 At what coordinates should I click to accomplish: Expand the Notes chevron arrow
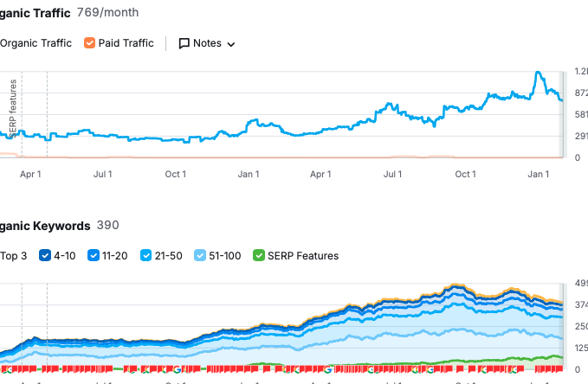point(231,44)
